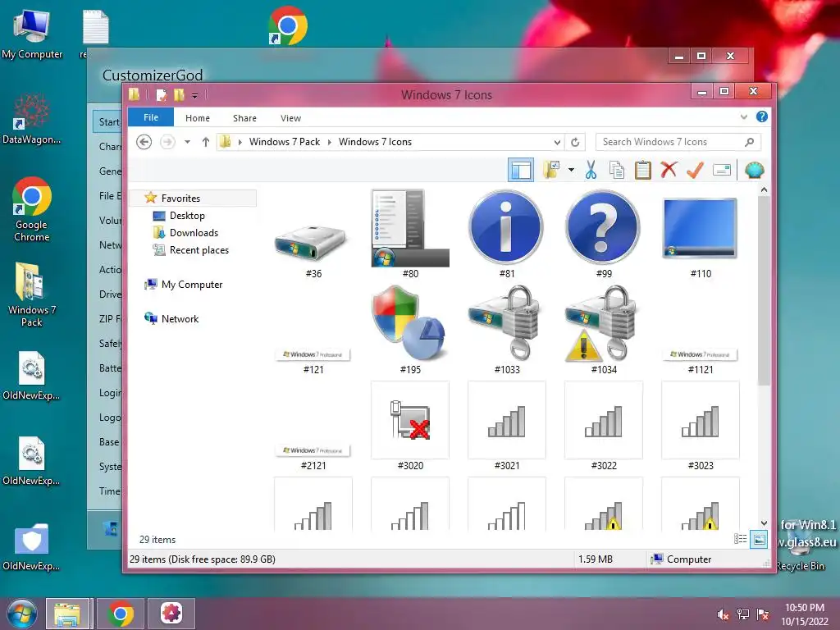Click the Rename card icon in toolbar
840x630 pixels.
tap(722, 171)
